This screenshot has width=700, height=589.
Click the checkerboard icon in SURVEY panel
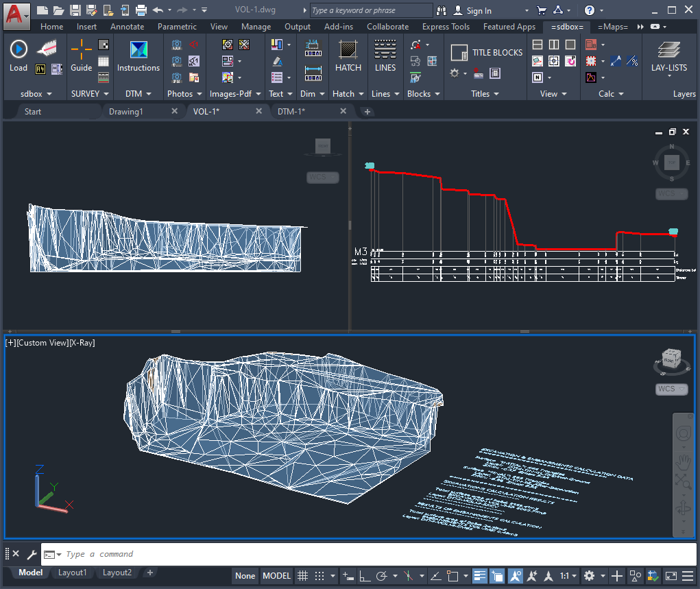104,45
